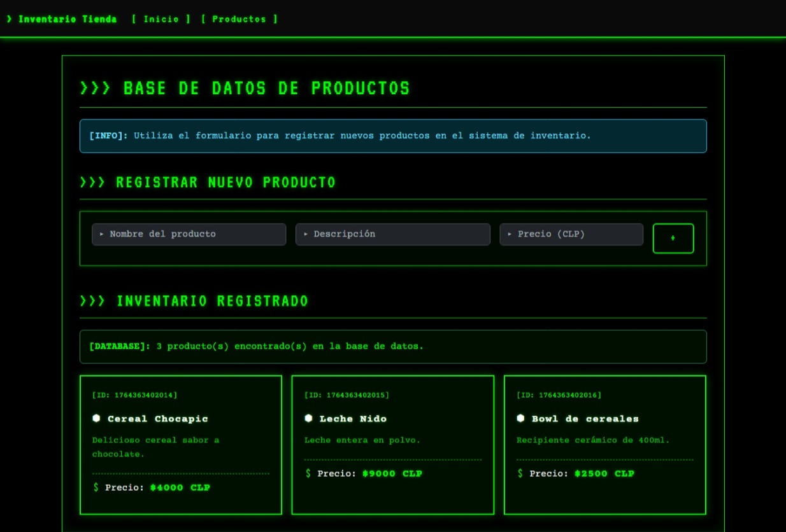This screenshot has height=532, width=786.
Task: Click the dollar icon on Cereal Chocapic card
Action: click(96, 487)
